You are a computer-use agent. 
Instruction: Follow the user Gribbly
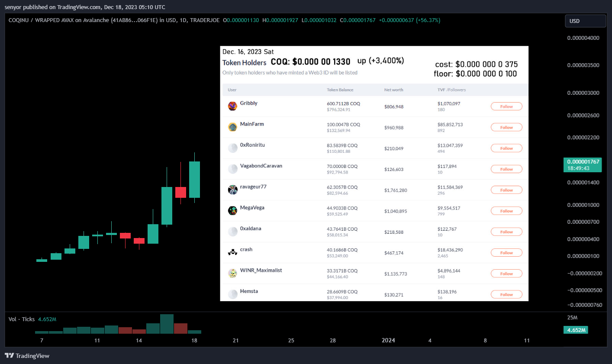click(506, 106)
